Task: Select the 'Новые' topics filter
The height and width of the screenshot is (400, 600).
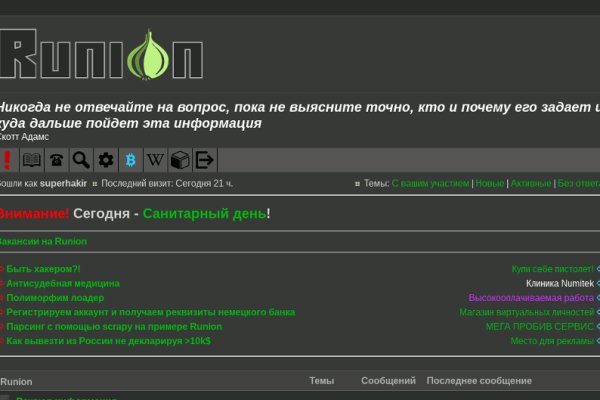Action: [490, 184]
